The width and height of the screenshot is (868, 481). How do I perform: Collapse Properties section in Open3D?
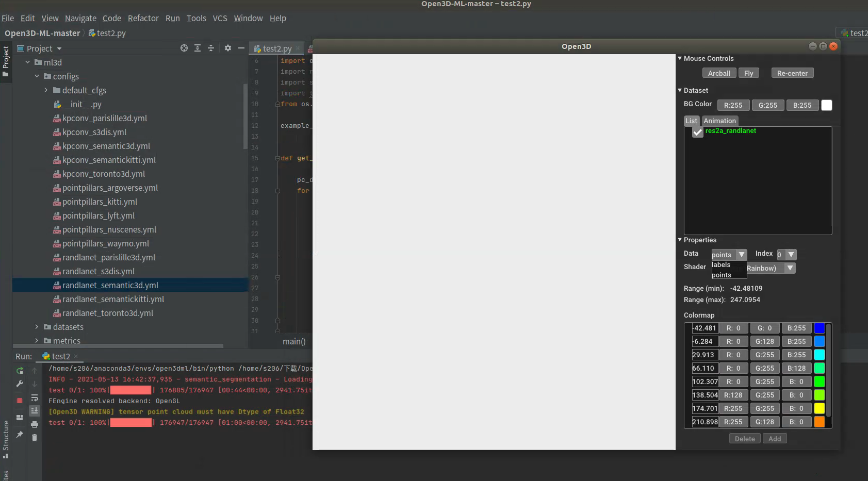tap(680, 240)
